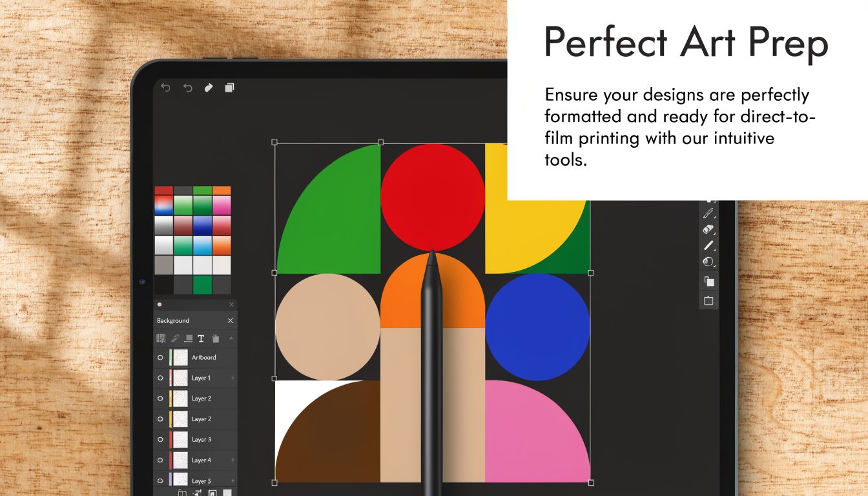Image resolution: width=868 pixels, height=496 pixels.
Task: Click the undo arrow at the toolbar's start
Action: coord(165,88)
